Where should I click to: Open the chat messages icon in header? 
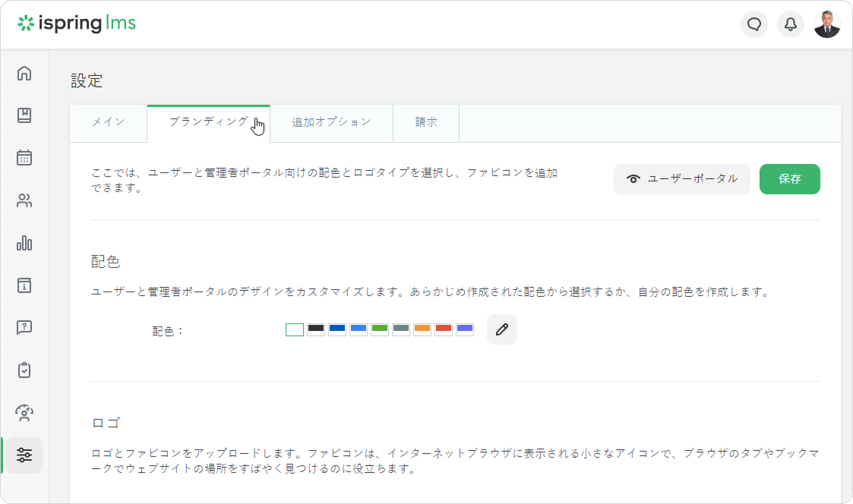pos(754,24)
